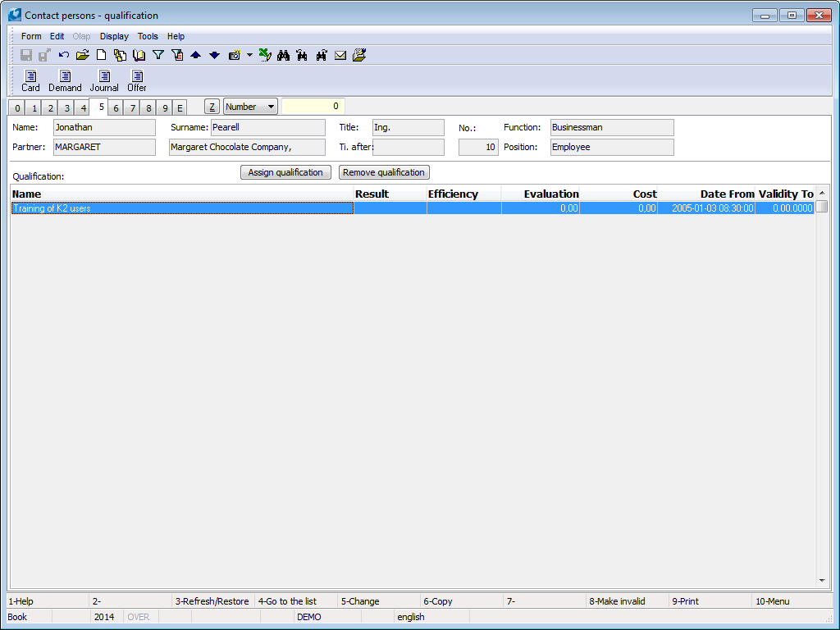Click the open book toolbar icon
The width and height of the screenshot is (840, 630).
pyautogui.click(x=139, y=55)
